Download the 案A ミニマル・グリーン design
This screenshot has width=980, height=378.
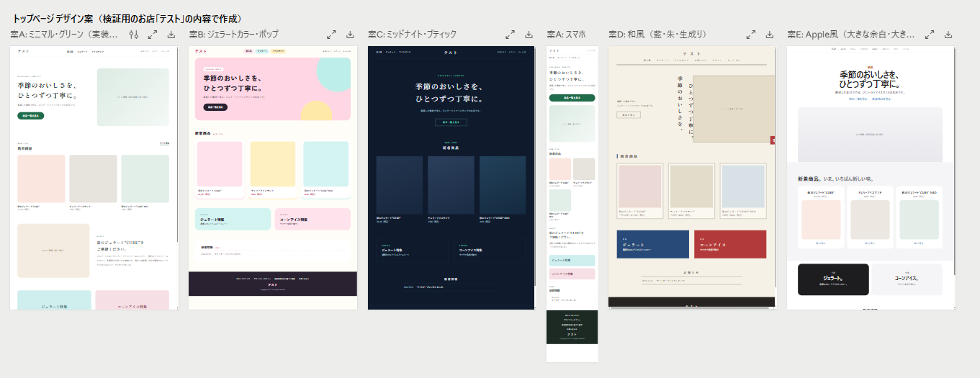[x=171, y=35]
